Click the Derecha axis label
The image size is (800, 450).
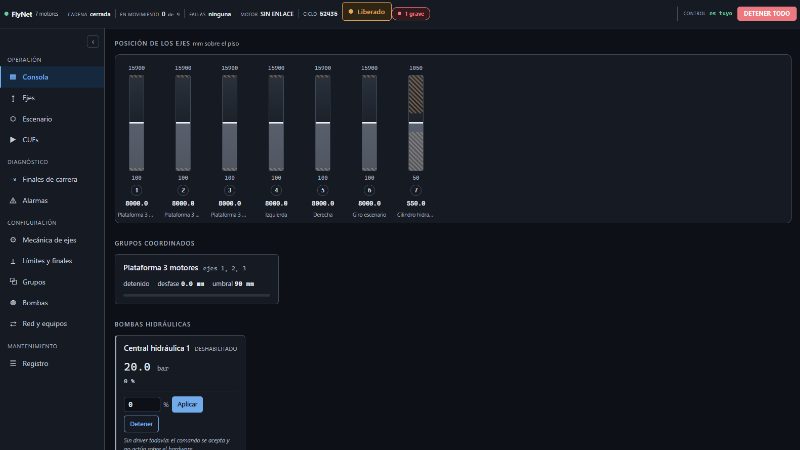tap(322, 215)
